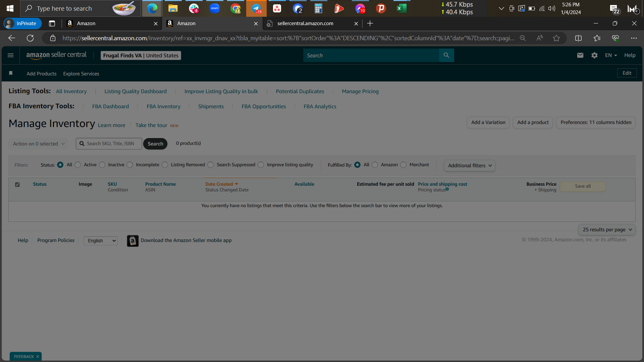Click the Add a Variation button
This screenshot has height=362, width=644.
pyautogui.click(x=488, y=122)
